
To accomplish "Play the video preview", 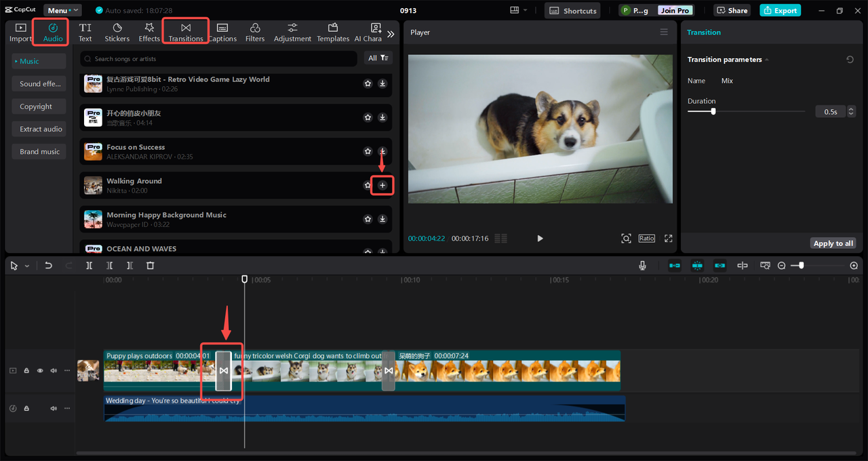I will 540,239.
